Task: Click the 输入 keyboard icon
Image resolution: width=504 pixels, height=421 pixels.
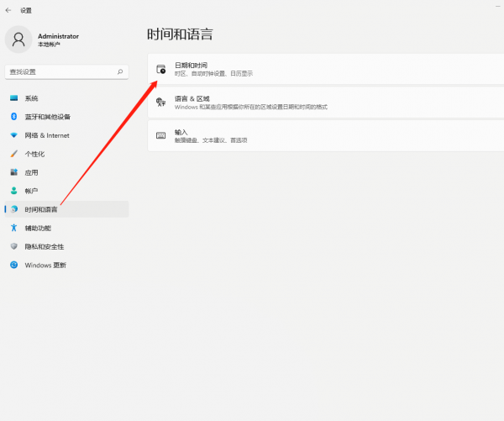Action: pyautogui.click(x=160, y=135)
